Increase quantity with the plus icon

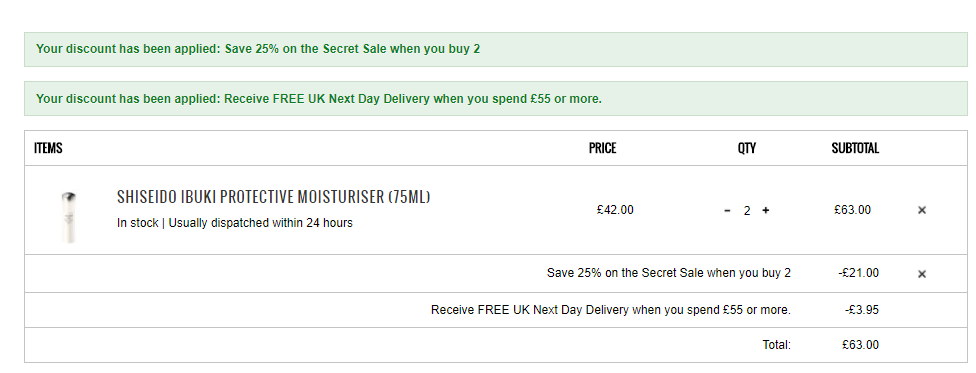pos(766,210)
